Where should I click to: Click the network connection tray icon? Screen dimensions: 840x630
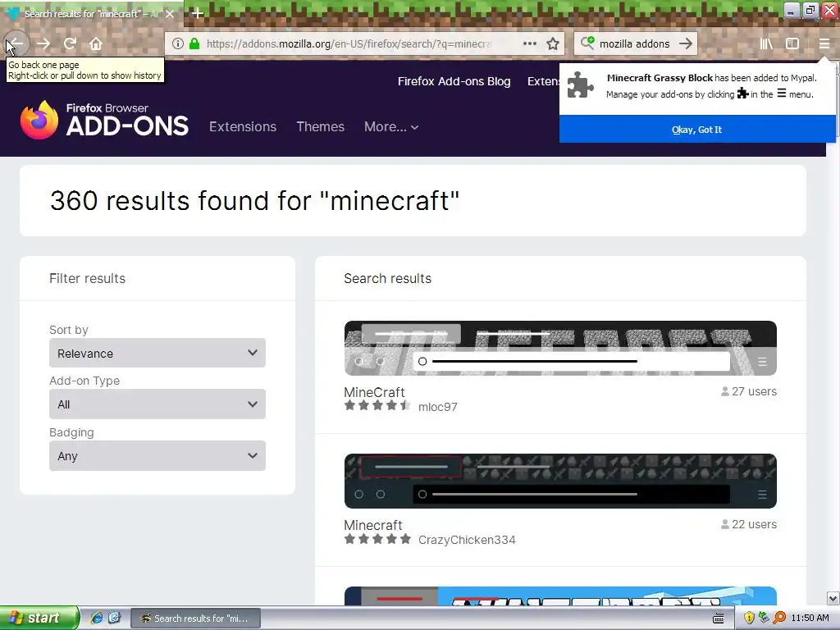tap(764, 619)
